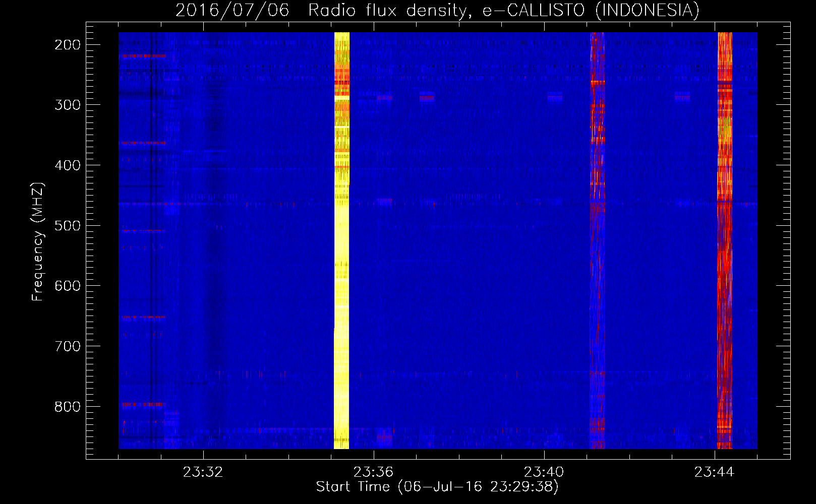
Task: Click the 23:40 time tick label
Action: click(544, 472)
